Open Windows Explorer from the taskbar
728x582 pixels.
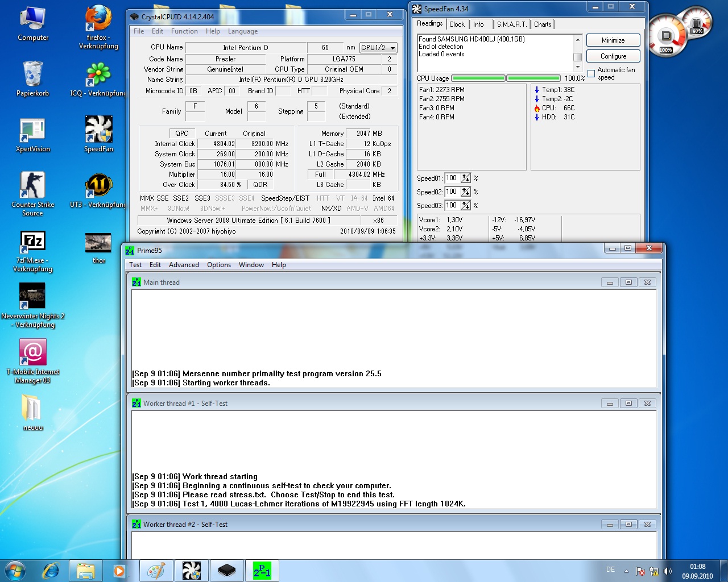click(x=85, y=571)
